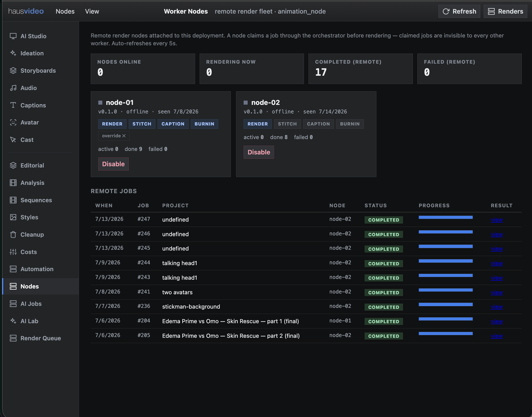View result of job #204
Image resolution: width=532 pixels, height=417 pixels.
click(x=497, y=321)
